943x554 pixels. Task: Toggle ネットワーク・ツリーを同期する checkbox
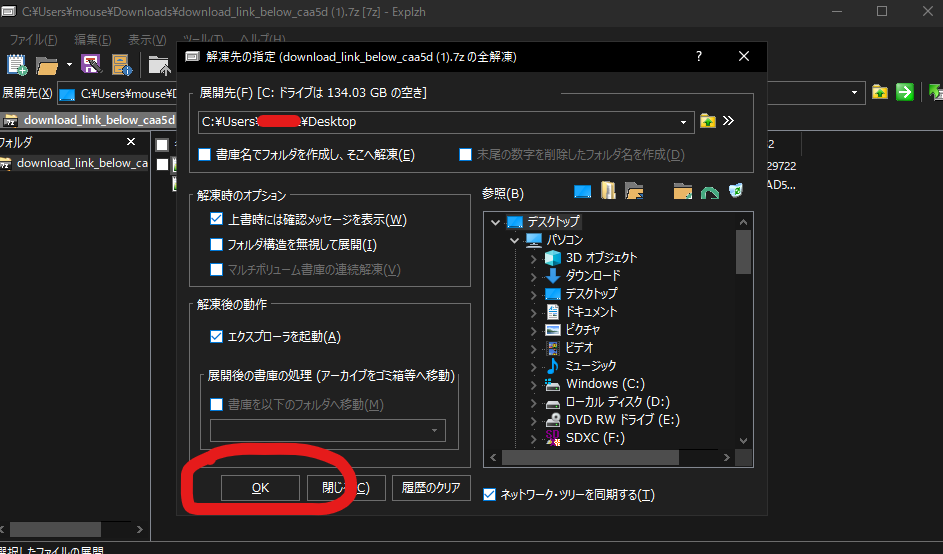(489, 494)
